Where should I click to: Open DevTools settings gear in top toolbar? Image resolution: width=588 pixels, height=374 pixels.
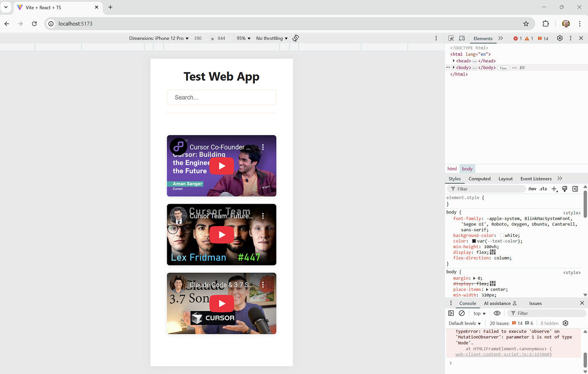pyautogui.click(x=560, y=38)
